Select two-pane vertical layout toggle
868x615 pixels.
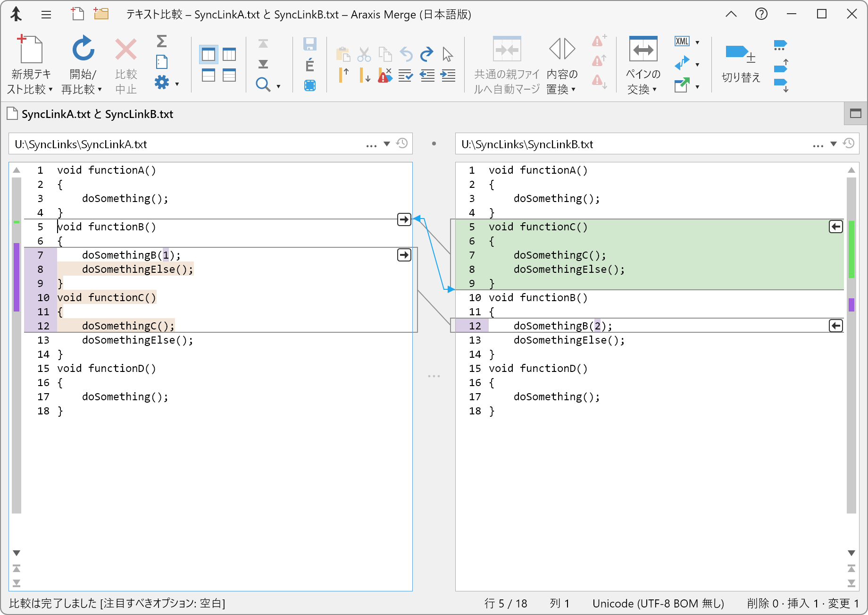pyautogui.click(x=208, y=55)
